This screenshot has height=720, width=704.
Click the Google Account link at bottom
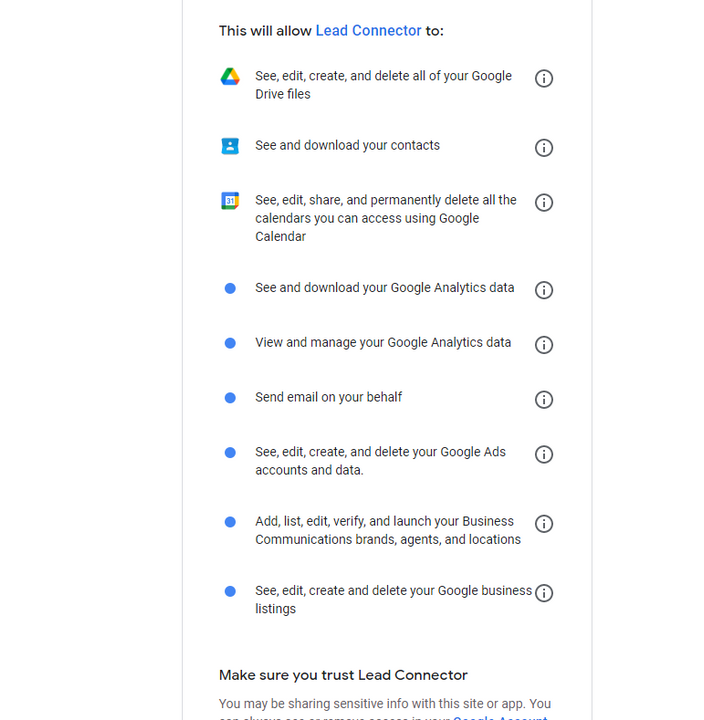(500, 717)
